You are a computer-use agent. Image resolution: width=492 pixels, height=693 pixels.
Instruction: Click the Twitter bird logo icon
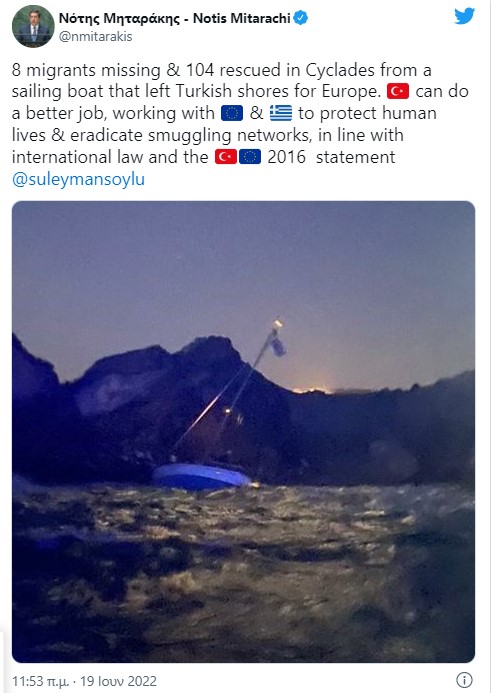(x=464, y=16)
